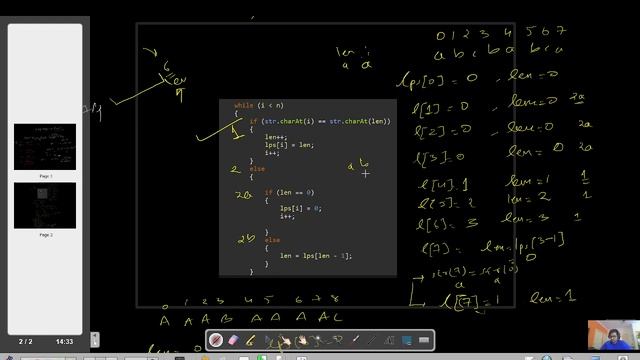Open the virtual keyboard from palette
Screen dimensions: 640x360
(x=424, y=340)
